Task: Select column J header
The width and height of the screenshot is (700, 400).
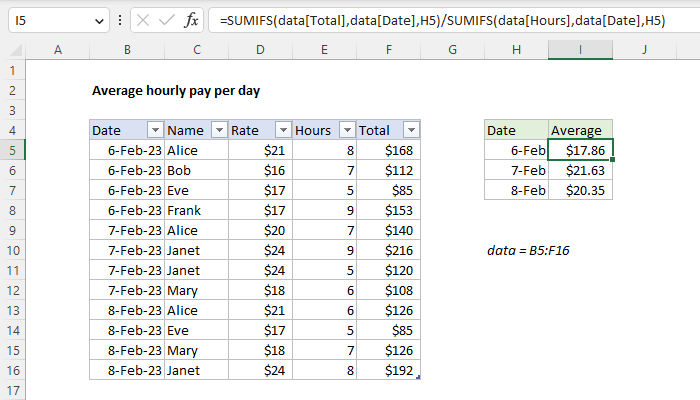Action: [x=644, y=50]
